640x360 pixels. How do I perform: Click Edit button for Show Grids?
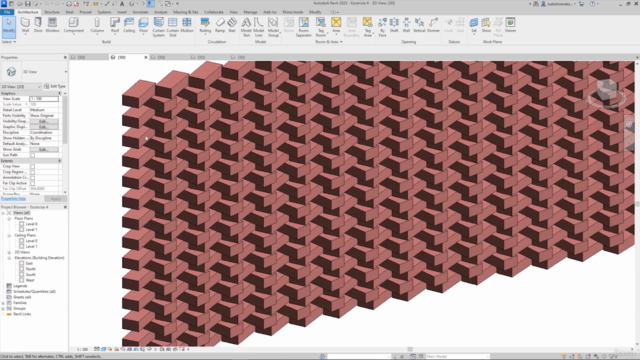point(44,149)
